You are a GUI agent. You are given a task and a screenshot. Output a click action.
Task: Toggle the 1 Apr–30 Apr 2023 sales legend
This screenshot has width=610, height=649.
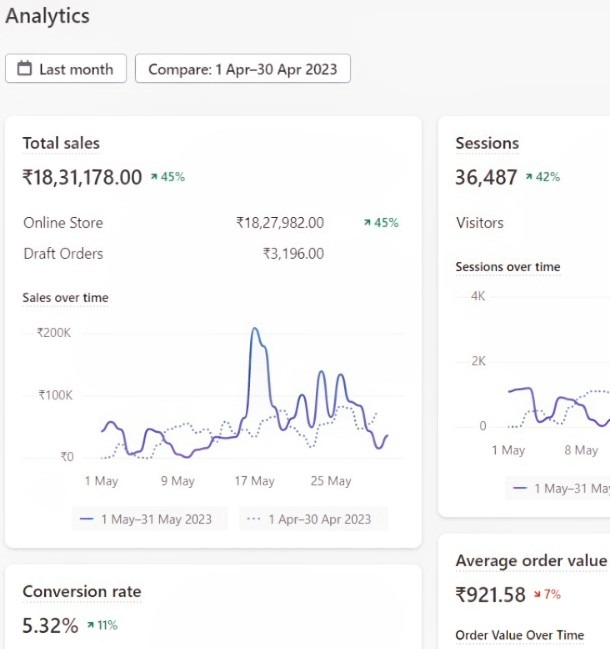pos(311,519)
